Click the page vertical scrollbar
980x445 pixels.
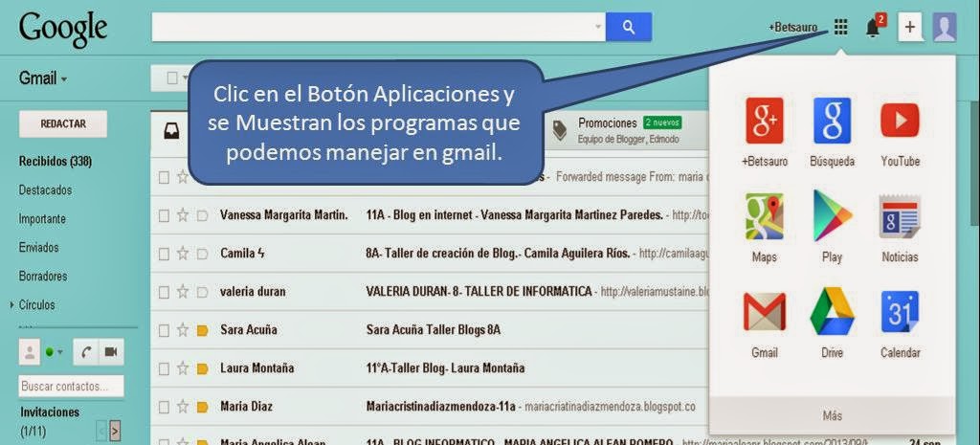pos(974,163)
